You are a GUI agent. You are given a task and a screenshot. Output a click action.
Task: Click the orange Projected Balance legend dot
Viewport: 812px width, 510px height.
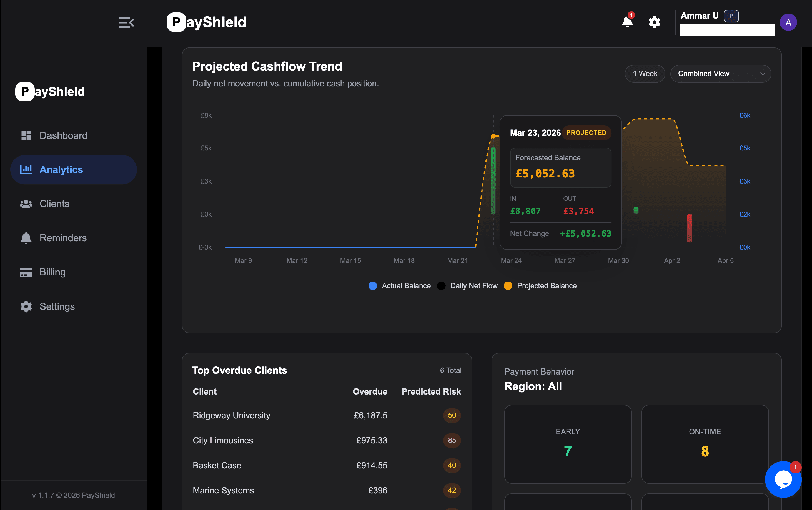(x=508, y=286)
